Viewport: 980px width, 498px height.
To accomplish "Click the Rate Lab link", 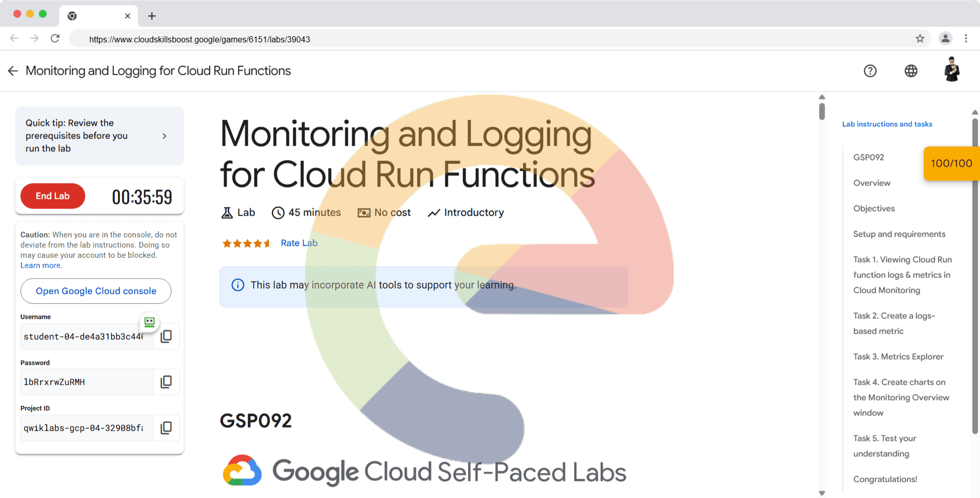I will point(299,243).
